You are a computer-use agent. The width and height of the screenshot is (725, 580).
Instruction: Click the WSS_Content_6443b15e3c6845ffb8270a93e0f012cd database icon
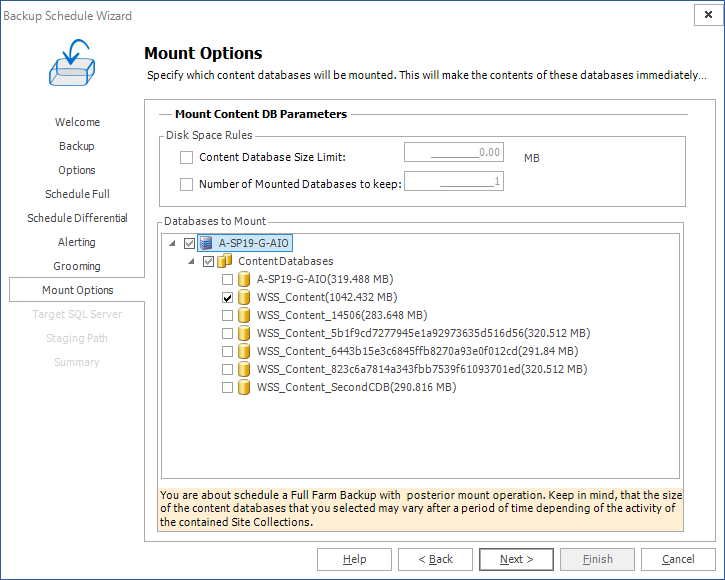(244, 351)
